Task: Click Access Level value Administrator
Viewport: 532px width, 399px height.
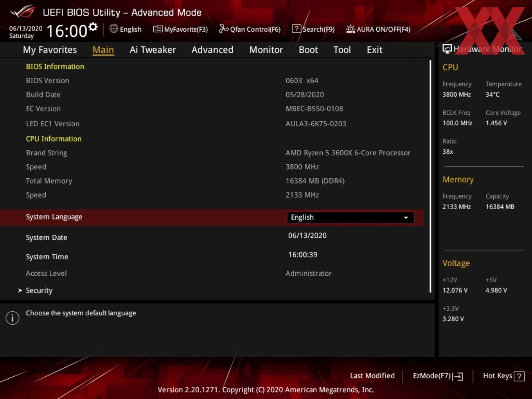Action: tap(308, 273)
